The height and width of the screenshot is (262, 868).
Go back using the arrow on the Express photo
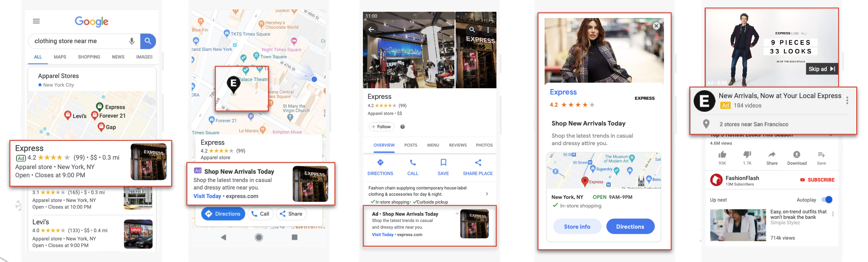(x=371, y=29)
